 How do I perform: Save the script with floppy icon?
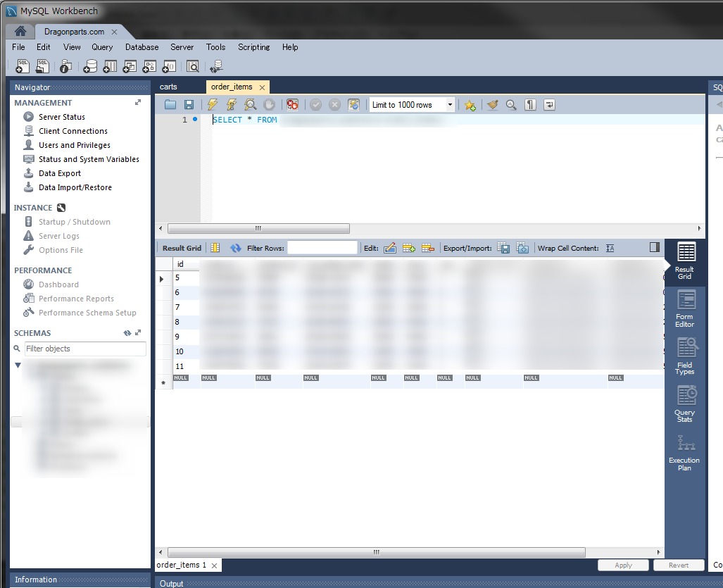click(x=189, y=105)
